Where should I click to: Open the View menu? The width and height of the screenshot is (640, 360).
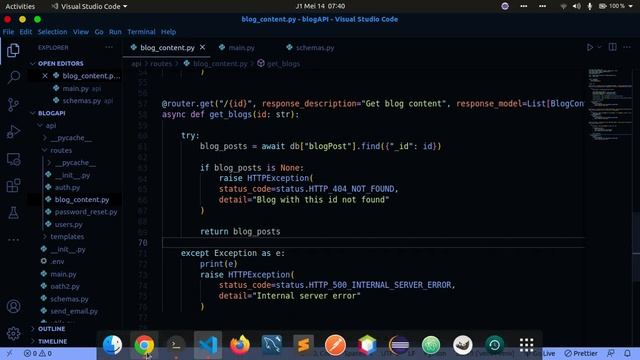tap(81, 32)
